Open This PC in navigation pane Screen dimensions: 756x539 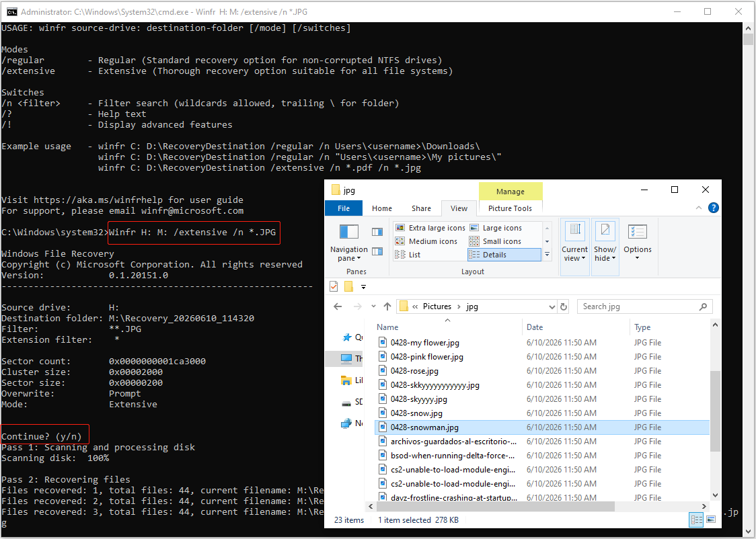click(352, 358)
